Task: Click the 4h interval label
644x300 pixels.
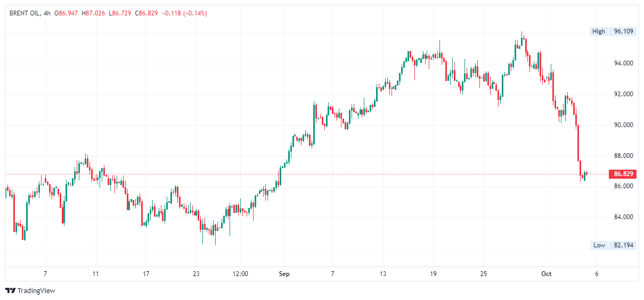Action: pos(48,13)
